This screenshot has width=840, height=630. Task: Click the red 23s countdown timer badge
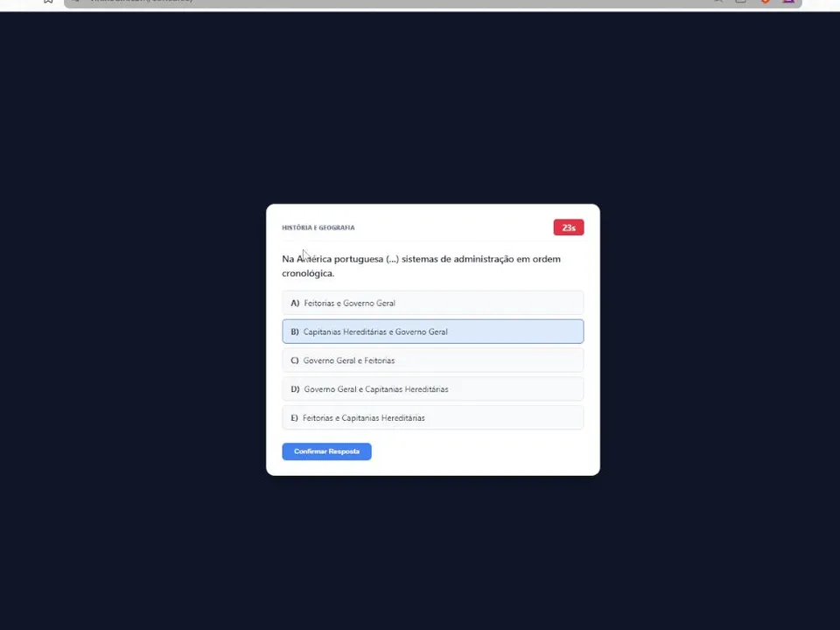pos(569,227)
